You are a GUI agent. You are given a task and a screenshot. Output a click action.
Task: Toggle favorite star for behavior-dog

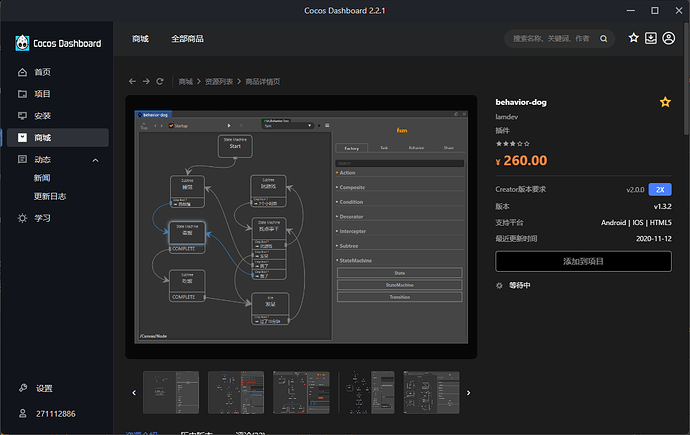click(665, 102)
